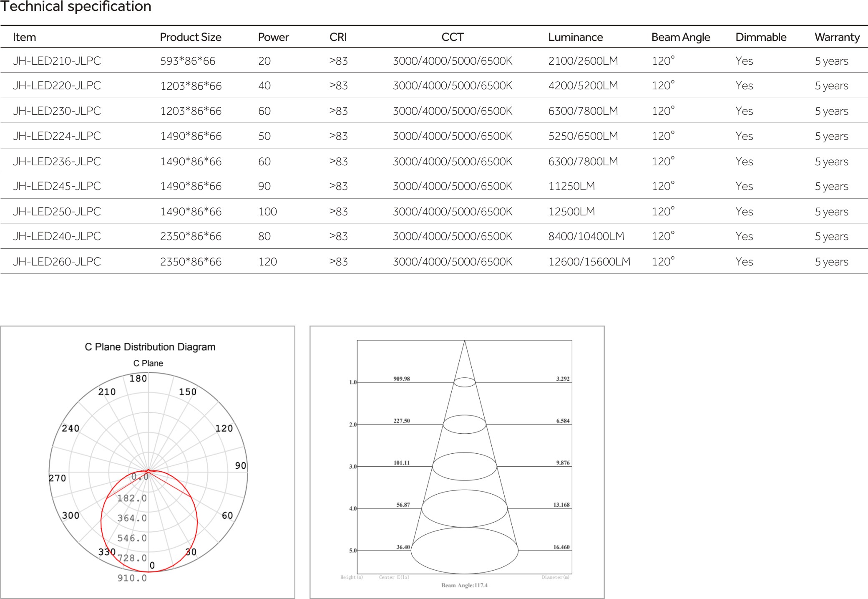Click the 'Warranty' column header
The height and width of the screenshot is (599, 868).
[x=837, y=37]
